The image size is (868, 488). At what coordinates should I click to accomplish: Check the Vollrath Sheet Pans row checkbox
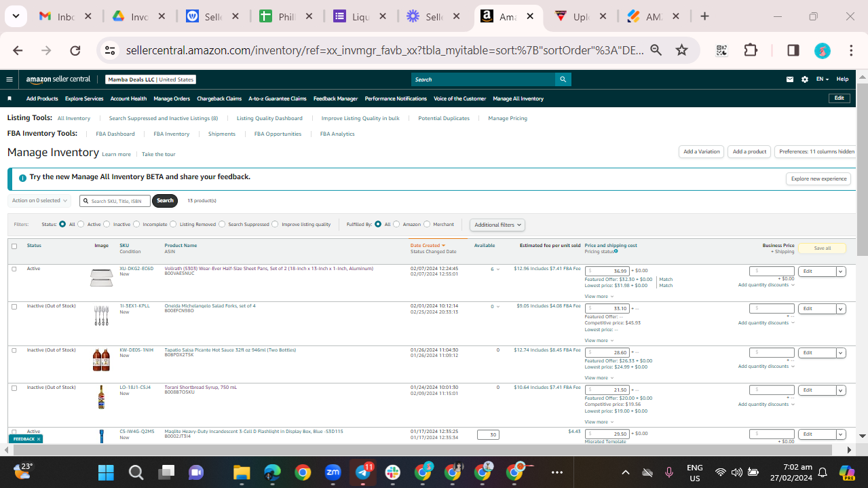(14, 269)
